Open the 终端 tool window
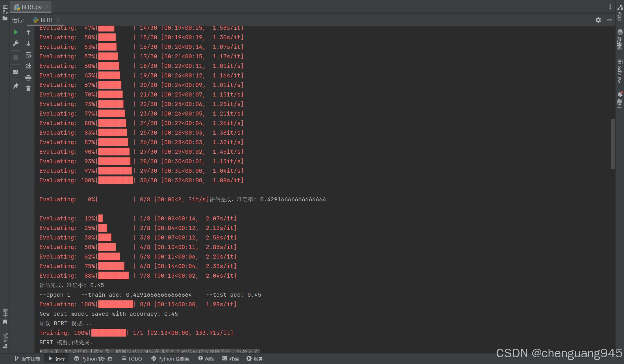 point(231,359)
